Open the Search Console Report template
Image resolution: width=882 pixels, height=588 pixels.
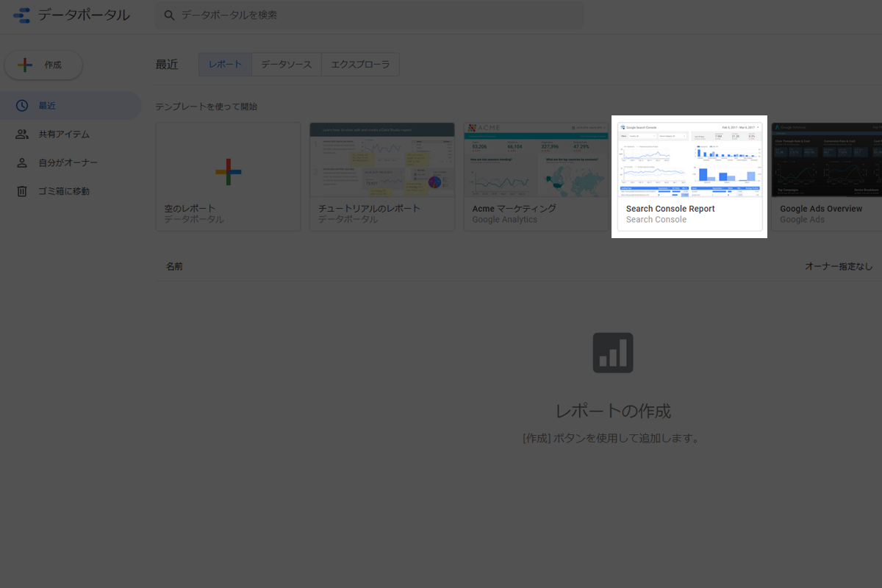point(689,176)
